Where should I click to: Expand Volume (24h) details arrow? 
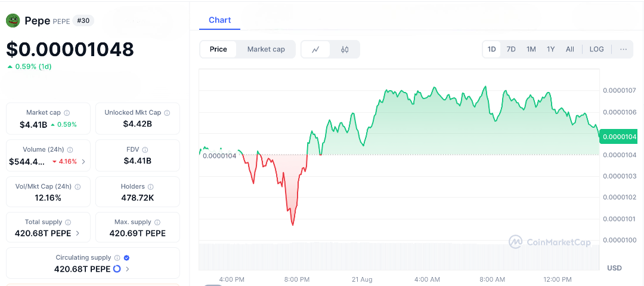click(x=83, y=161)
